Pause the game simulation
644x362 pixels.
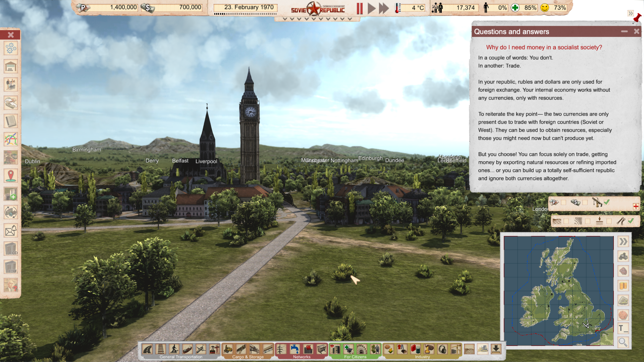click(x=360, y=8)
